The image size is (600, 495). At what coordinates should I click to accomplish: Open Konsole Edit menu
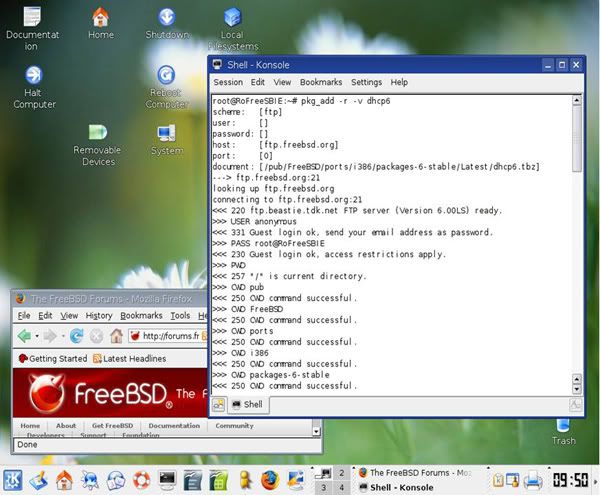click(258, 82)
